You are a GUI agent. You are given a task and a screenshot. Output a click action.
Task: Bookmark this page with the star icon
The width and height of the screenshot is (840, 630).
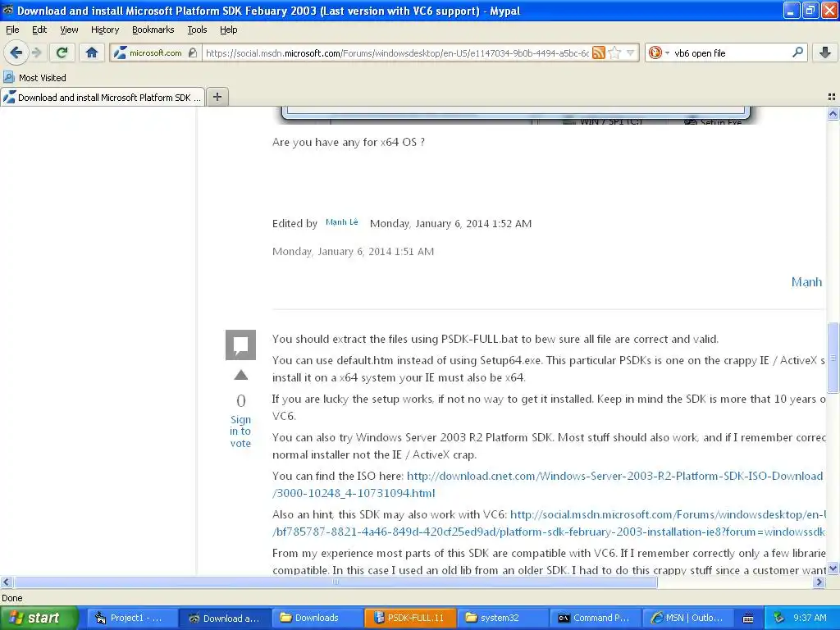click(x=615, y=52)
